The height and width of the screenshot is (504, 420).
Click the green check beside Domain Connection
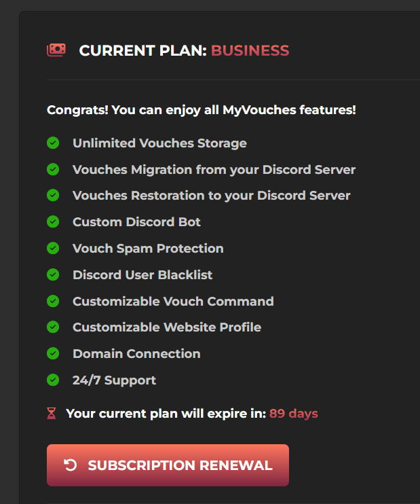click(x=53, y=353)
